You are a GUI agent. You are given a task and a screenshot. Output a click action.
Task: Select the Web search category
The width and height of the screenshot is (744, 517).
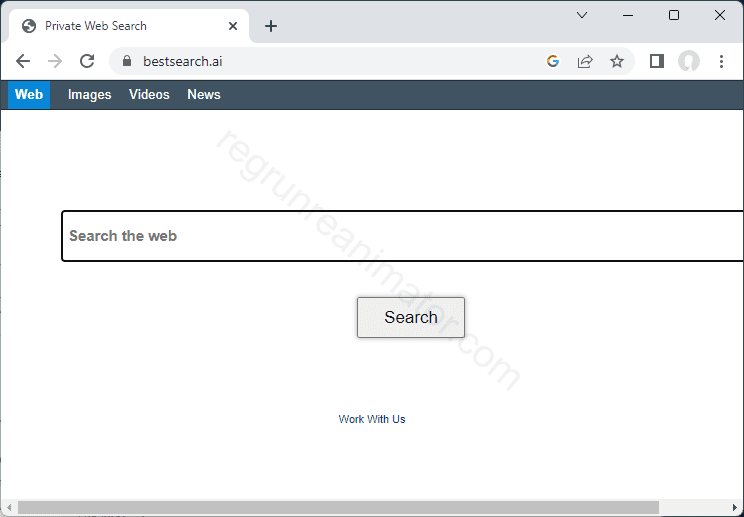29,95
